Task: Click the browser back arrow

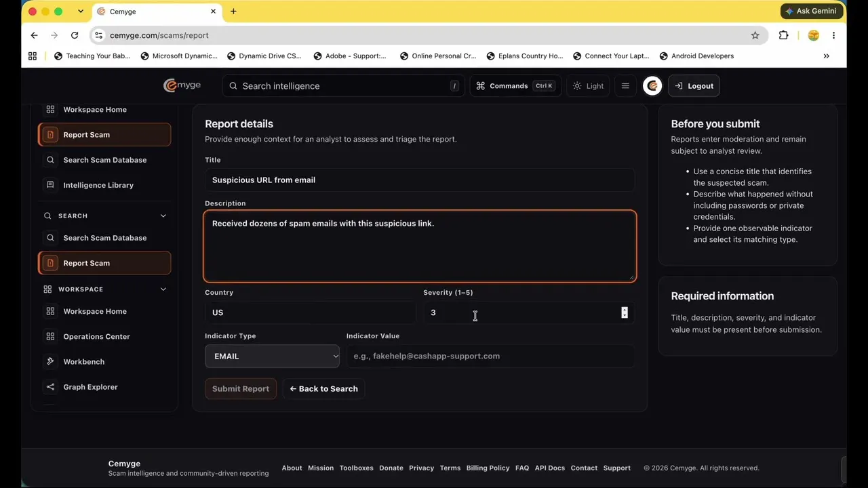Action: [x=35, y=35]
